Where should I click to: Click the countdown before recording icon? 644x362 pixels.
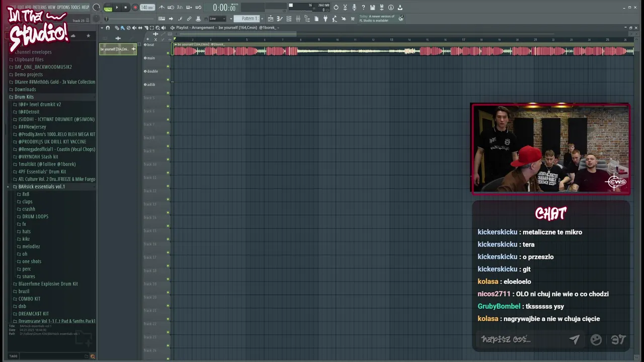coord(180,7)
